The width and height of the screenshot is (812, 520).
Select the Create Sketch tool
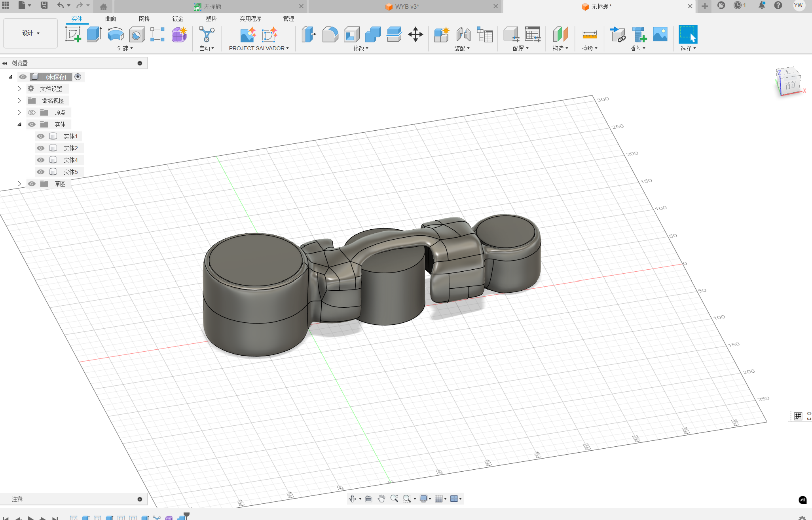tap(73, 34)
